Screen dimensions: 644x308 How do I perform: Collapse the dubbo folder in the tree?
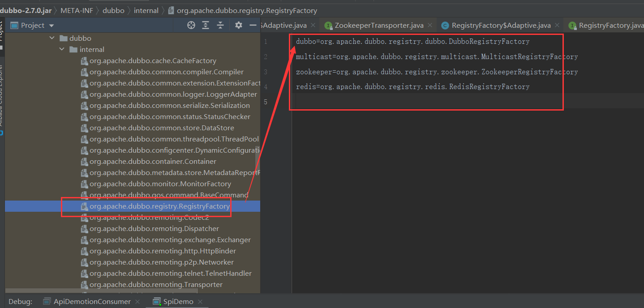[52, 38]
